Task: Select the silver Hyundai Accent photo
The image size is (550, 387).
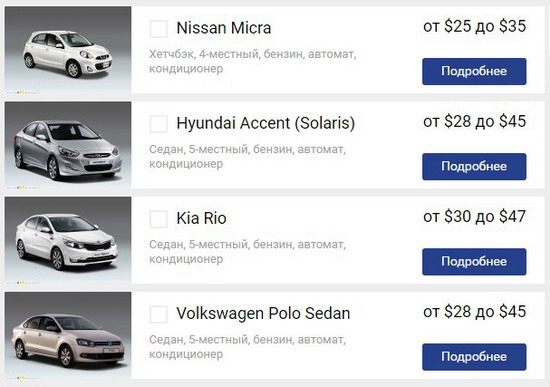Action: click(68, 145)
